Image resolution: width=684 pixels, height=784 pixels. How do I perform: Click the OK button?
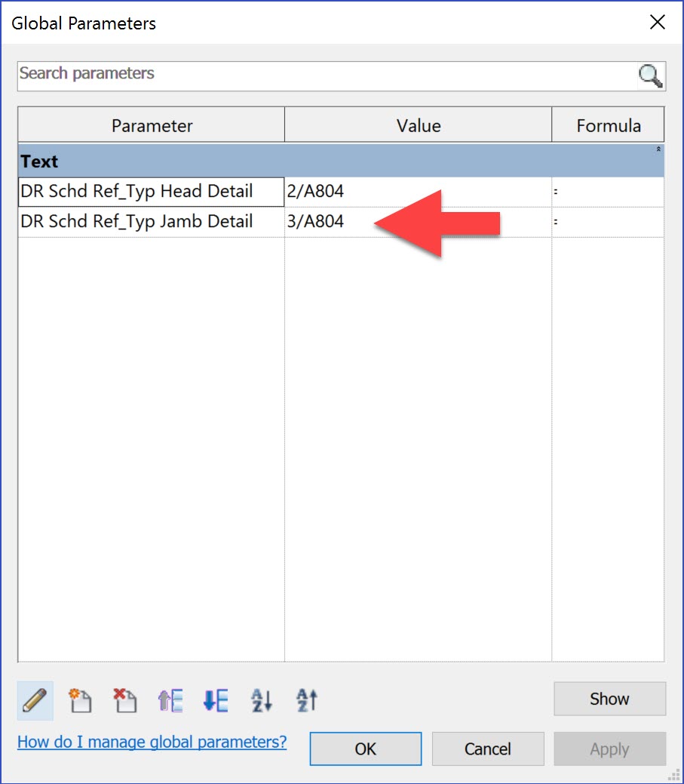coord(365,749)
